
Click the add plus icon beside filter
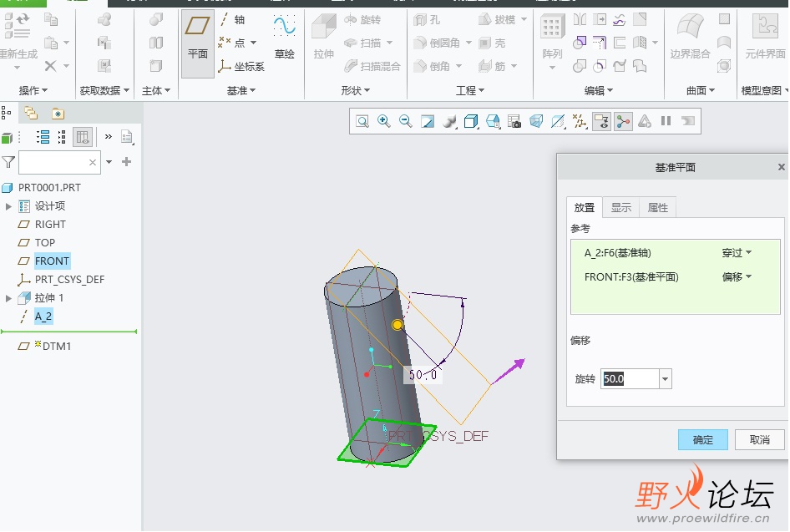127,162
